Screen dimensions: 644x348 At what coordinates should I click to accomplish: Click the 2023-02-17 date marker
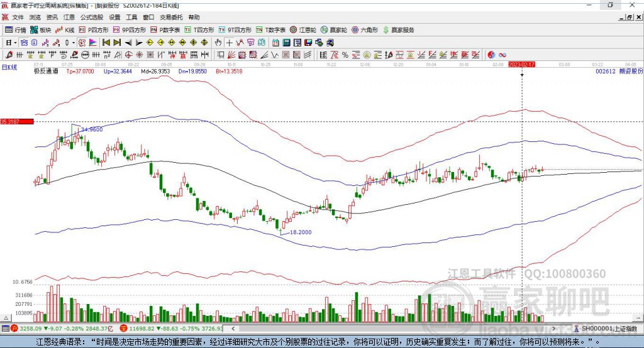tap(521, 65)
